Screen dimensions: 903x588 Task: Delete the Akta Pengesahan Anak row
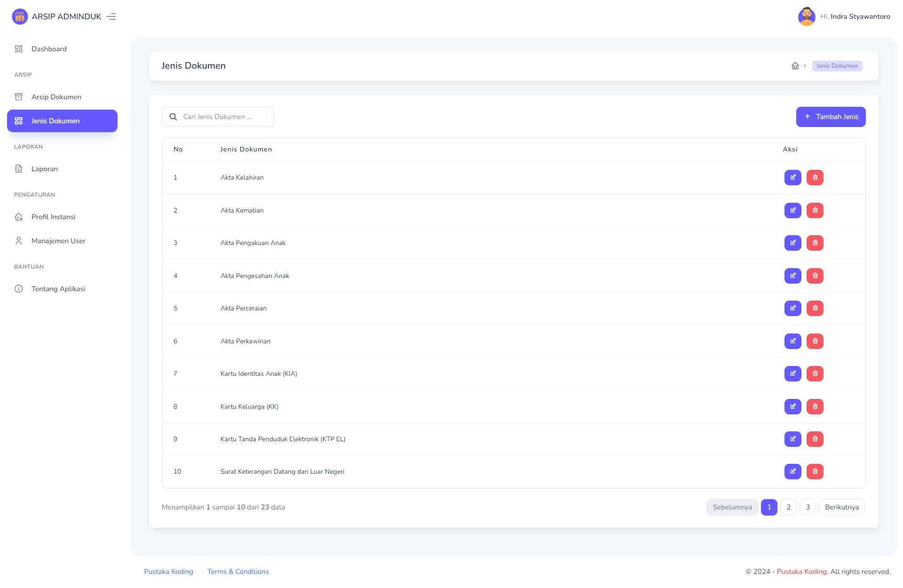click(x=815, y=276)
